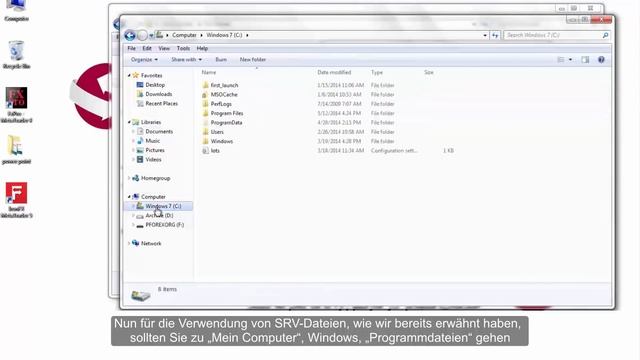
Task: Click the Burn toolbar button
Action: click(221, 60)
